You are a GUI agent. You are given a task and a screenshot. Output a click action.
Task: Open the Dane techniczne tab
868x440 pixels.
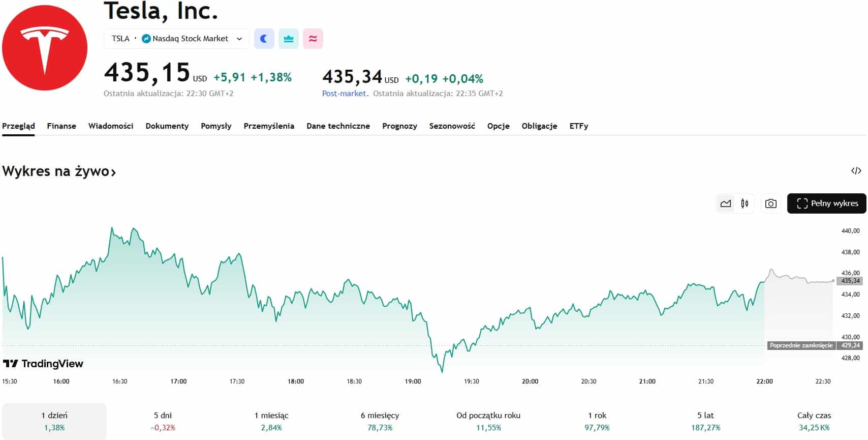338,126
